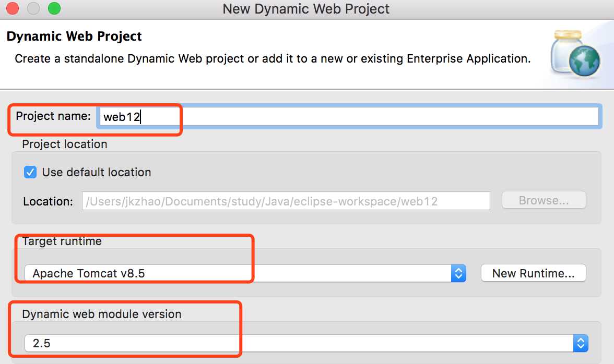Click the New Runtime... button

click(533, 273)
